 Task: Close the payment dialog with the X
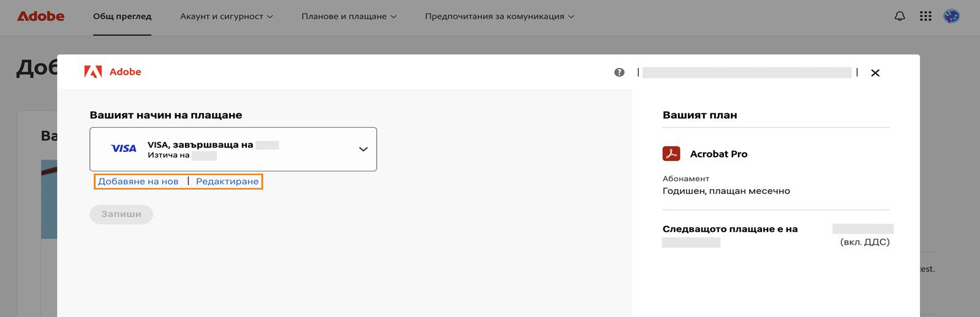(875, 73)
